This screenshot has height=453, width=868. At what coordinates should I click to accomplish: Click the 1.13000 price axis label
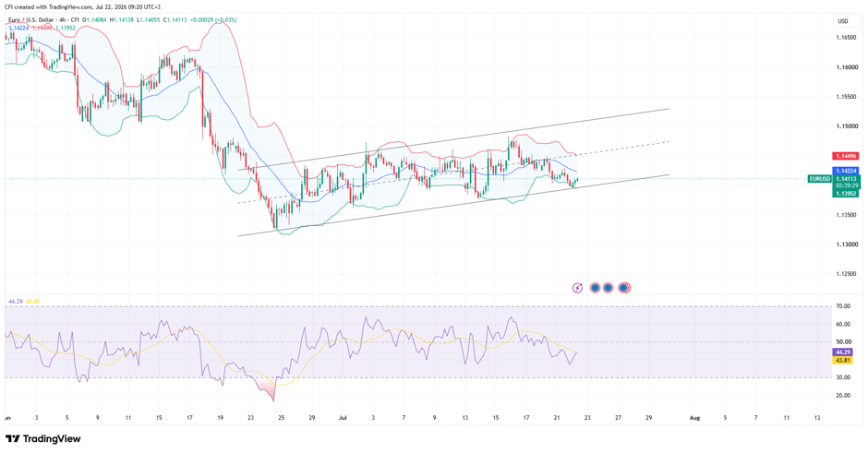(847, 244)
